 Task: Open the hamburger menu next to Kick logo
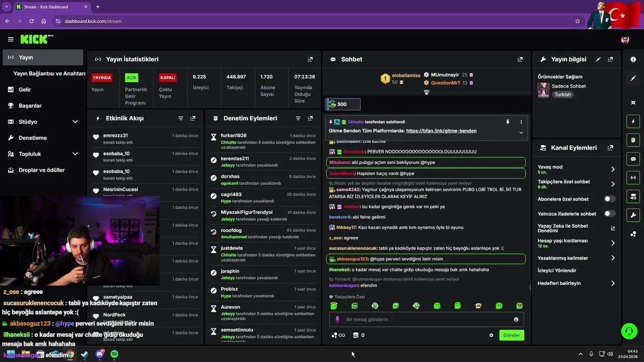point(11,39)
